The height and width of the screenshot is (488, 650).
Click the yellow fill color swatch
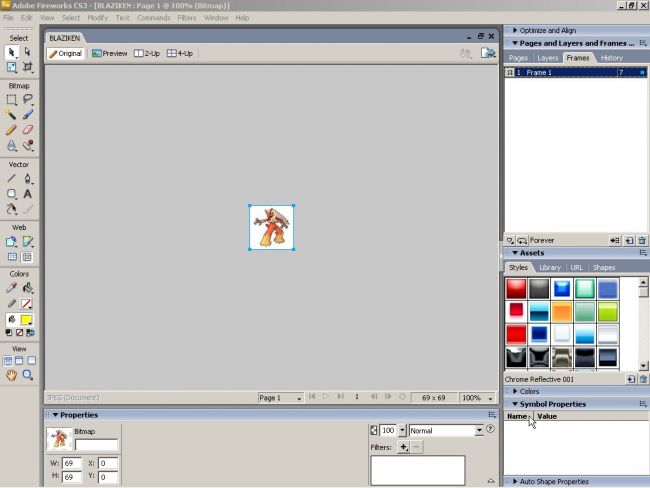pyautogui.click(x=26, y=320)
